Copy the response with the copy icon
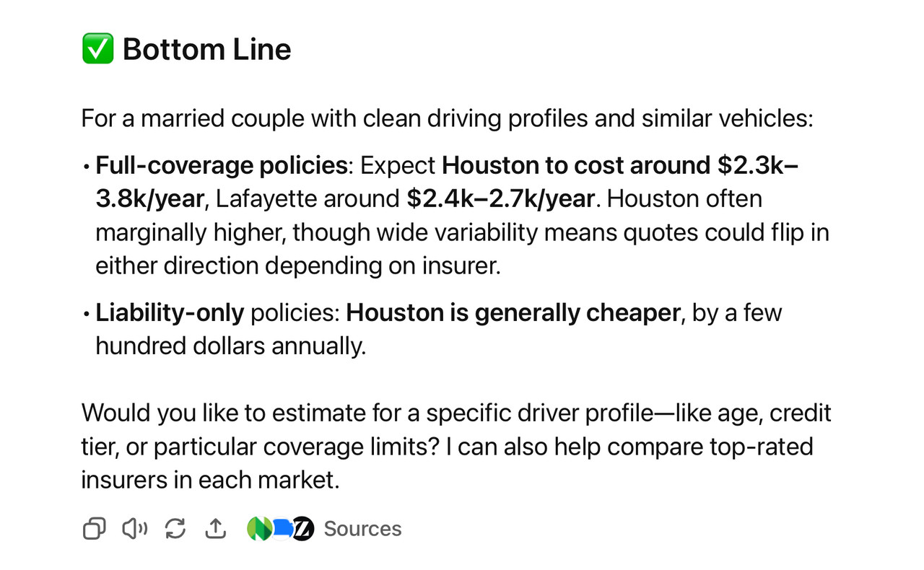The width and height of the screenshot is (924, 570). tap(94, 529)
